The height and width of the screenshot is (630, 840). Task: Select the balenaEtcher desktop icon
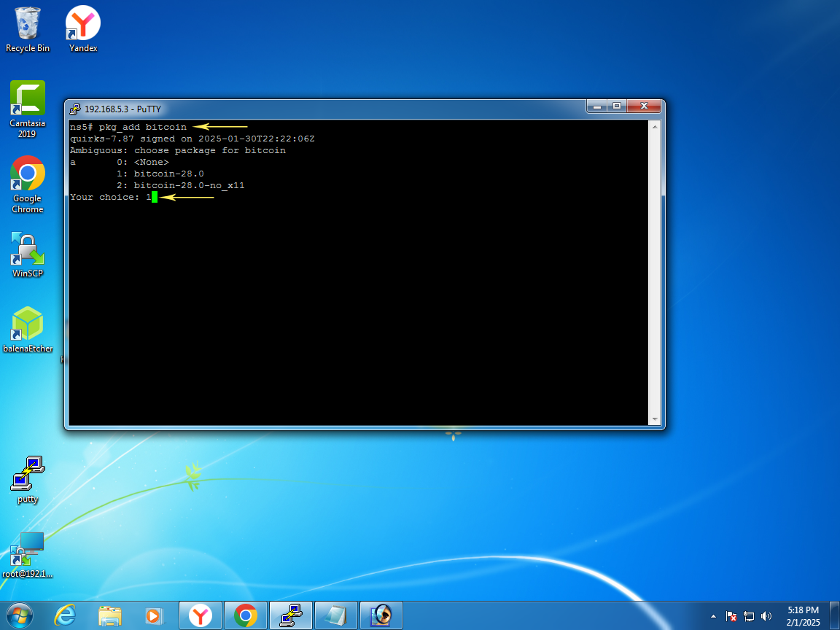[x=27, y=330]
